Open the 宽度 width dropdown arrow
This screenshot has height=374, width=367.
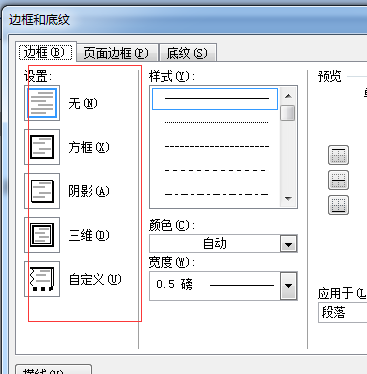[288, 286]
